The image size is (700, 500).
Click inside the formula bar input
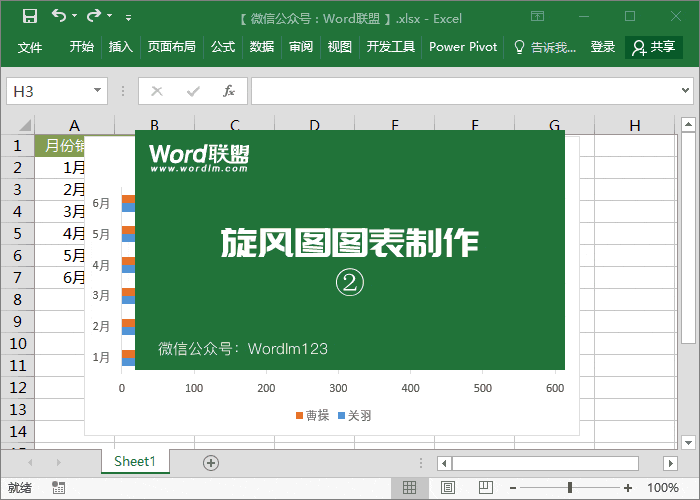470,91
